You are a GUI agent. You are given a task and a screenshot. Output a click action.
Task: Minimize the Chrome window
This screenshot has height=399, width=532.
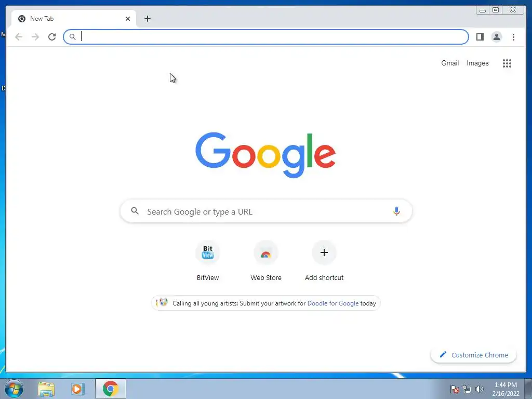click(483, 10)
